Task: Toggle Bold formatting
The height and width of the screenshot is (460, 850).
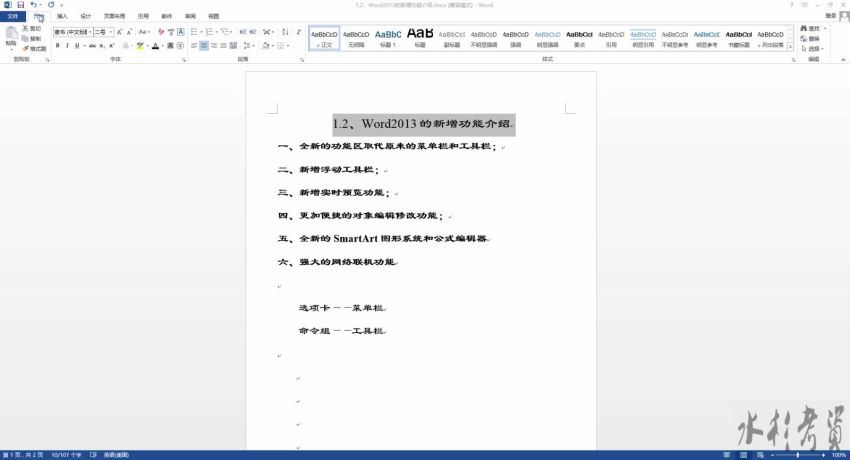Action: pyautogui.click(x=57, y=46)
